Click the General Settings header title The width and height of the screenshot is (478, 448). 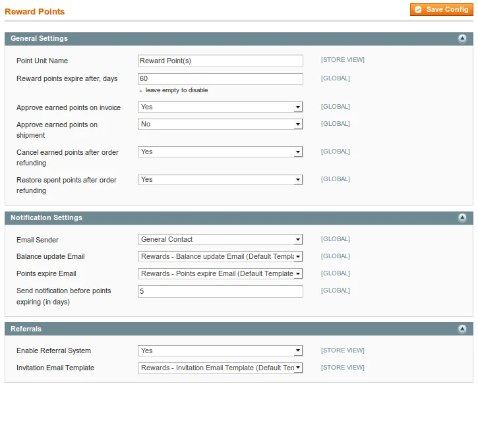pos(39,38)
